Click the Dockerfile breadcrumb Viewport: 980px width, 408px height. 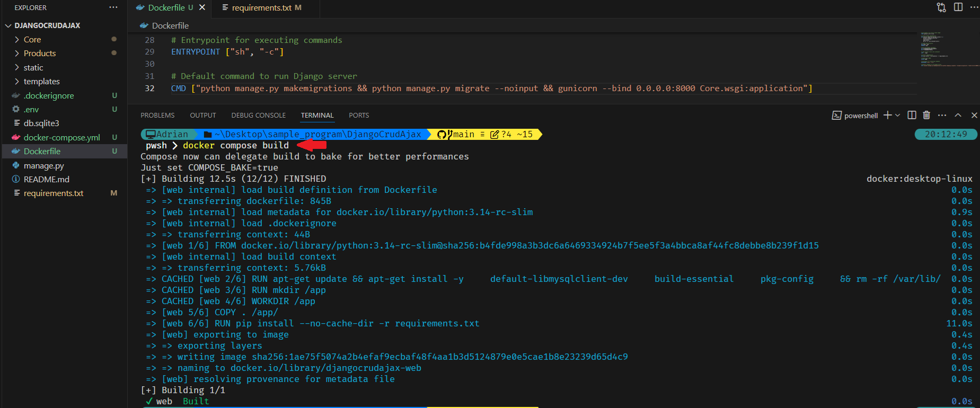click(x=170, y=25)
